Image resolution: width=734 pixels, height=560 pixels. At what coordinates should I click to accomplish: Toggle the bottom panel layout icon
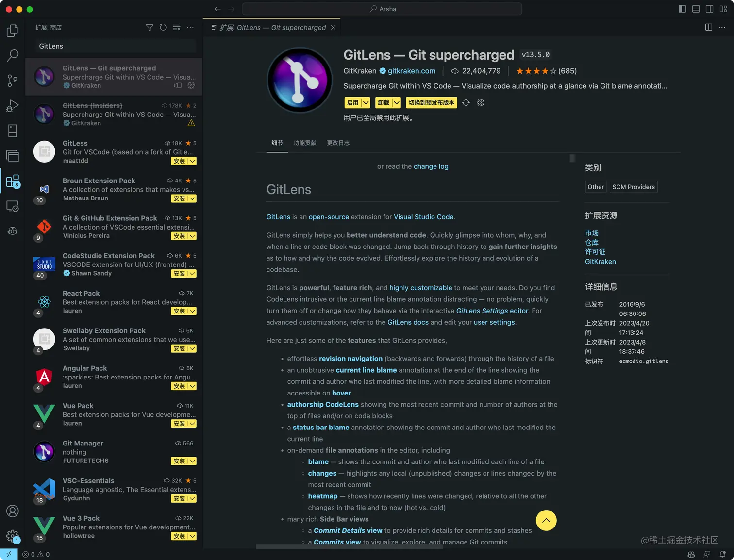pyautogui.click(x=696, y=9)
